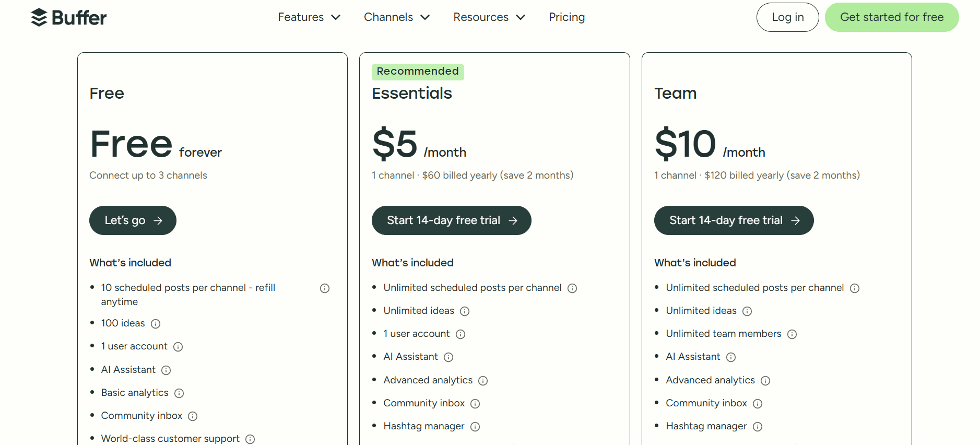This screenshot has height=445, width=980.
Task: Show Unlimited scheduled posts info in Essentials
Action: tap(572, 288)
